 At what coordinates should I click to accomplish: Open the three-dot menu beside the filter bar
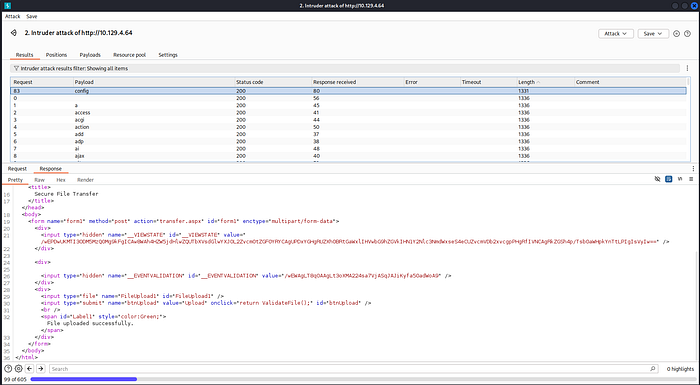coord(688,68)
